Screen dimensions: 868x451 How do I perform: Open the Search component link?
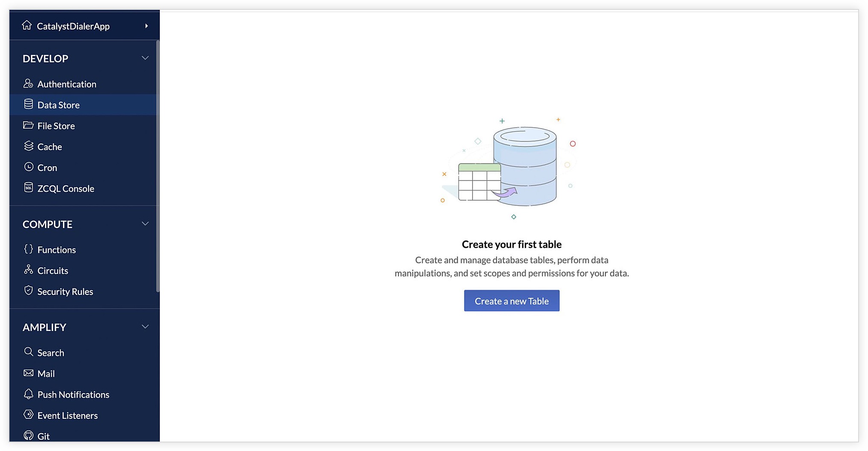(51, 353)
